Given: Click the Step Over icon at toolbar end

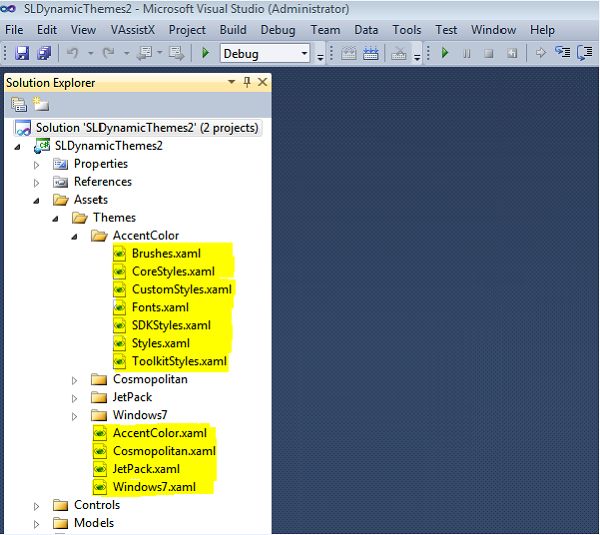Looking at the screenshot, I should (585, 52).
